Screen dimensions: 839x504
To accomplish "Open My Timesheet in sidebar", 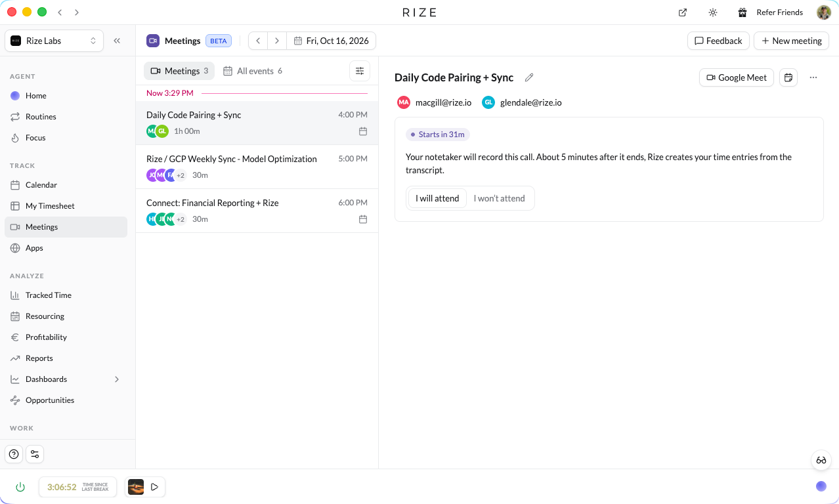I will pyautogui.click(x=66, y=206).
